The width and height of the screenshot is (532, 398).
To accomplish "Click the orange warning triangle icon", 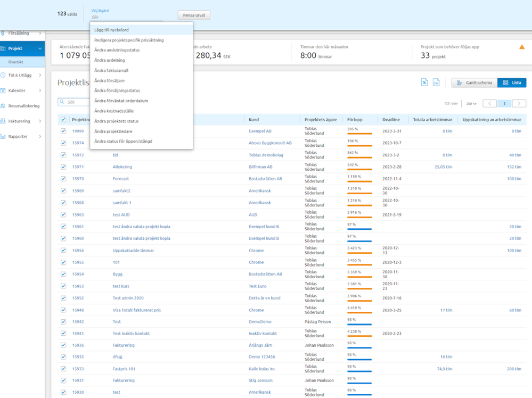I will point(521,47).
